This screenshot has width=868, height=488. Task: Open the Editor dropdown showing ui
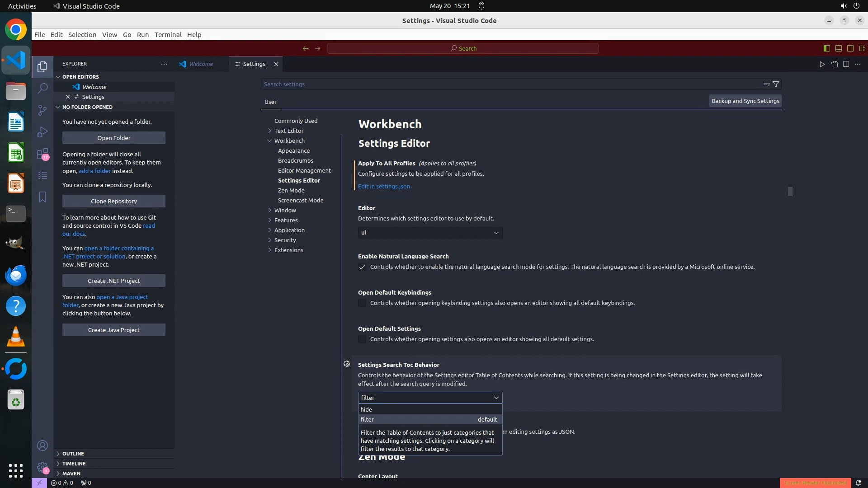[430, 233]
